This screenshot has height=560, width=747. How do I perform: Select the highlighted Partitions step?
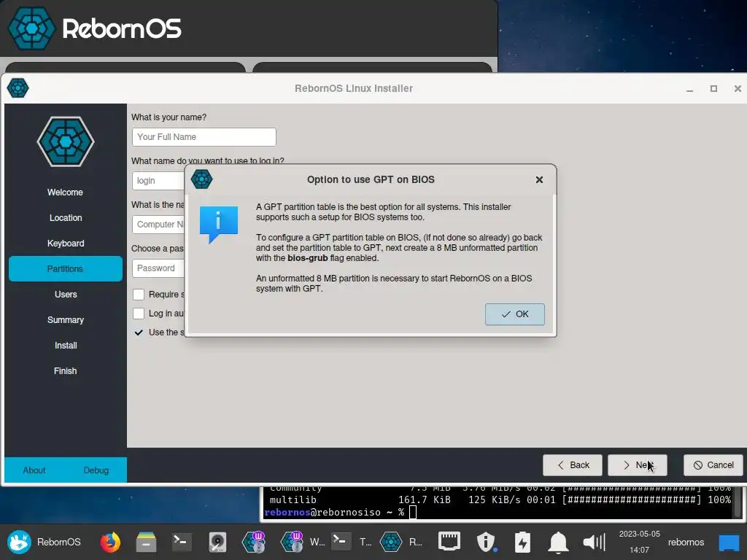[65, 268]
